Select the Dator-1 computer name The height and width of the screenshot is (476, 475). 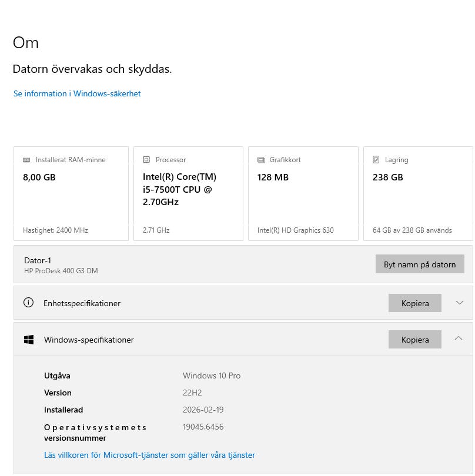(38, 260)
